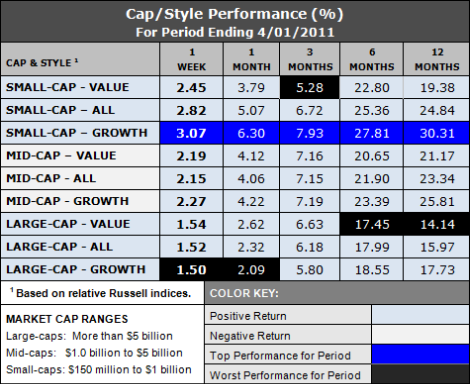
Task: Click the '1 MONTH' column header
Action: (251, 59)
